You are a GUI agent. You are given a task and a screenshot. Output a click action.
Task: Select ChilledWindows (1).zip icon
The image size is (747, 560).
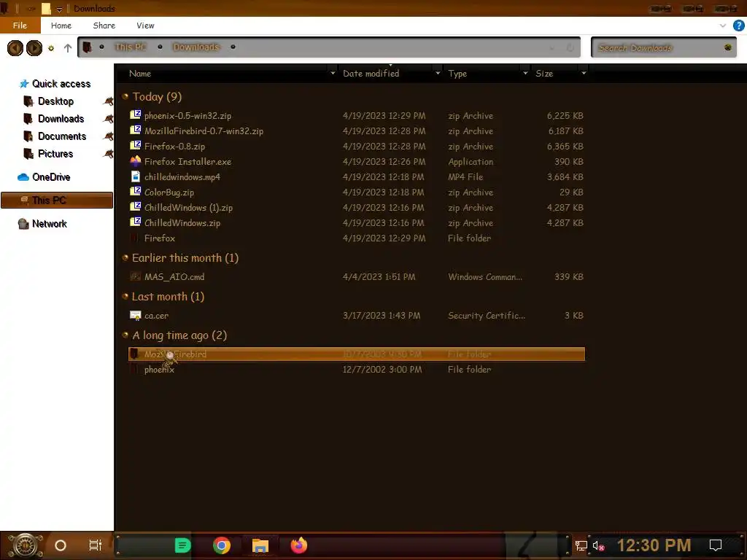click(x=136, y=206)
